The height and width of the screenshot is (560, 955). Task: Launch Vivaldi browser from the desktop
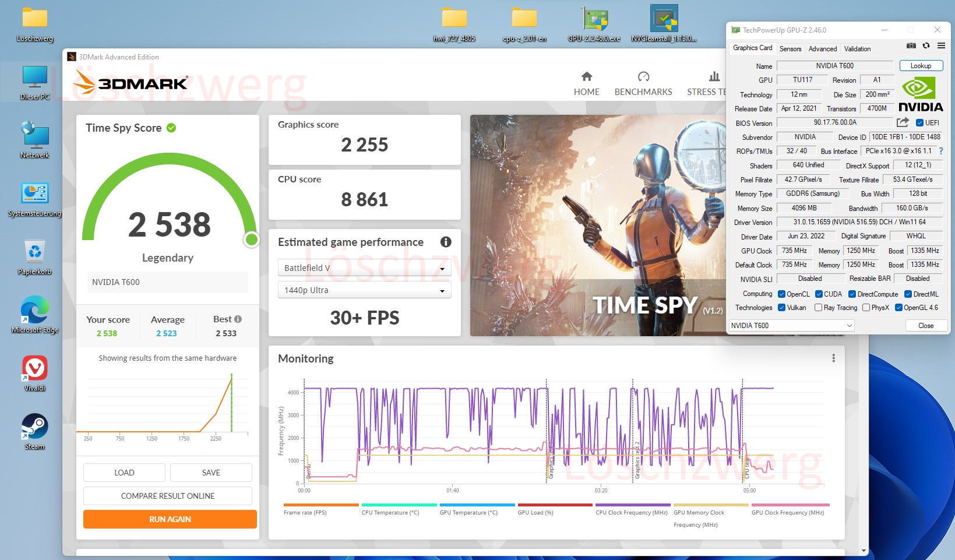(x=35, y=373)
